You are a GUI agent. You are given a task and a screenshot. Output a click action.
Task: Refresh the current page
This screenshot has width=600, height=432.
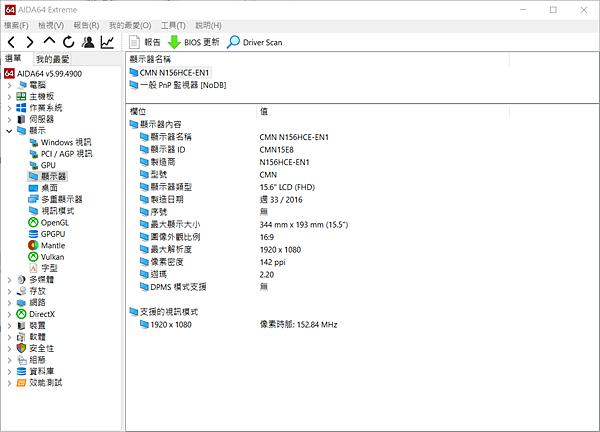click(x=68, y=42)
